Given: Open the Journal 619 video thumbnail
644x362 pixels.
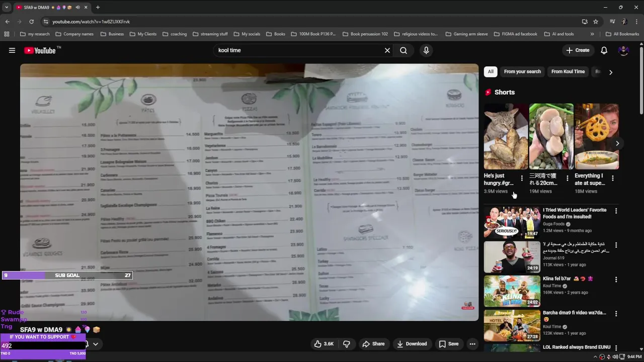Looking at the screenshot, I should click(512, 256).
